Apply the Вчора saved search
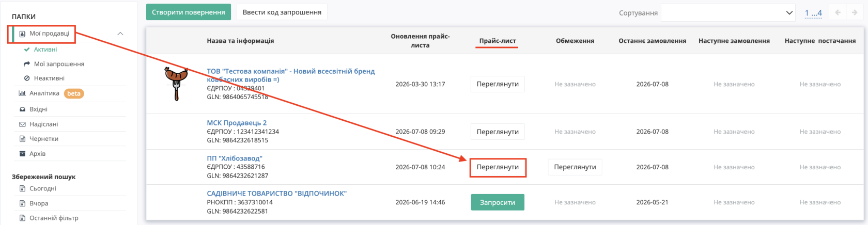 [39, 203]
